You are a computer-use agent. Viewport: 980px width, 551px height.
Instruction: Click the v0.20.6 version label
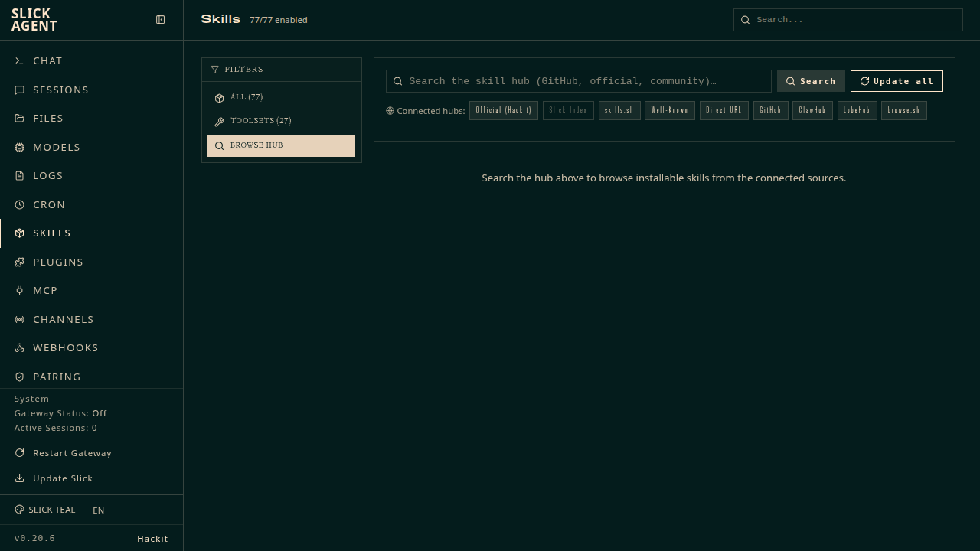(35, 539)
